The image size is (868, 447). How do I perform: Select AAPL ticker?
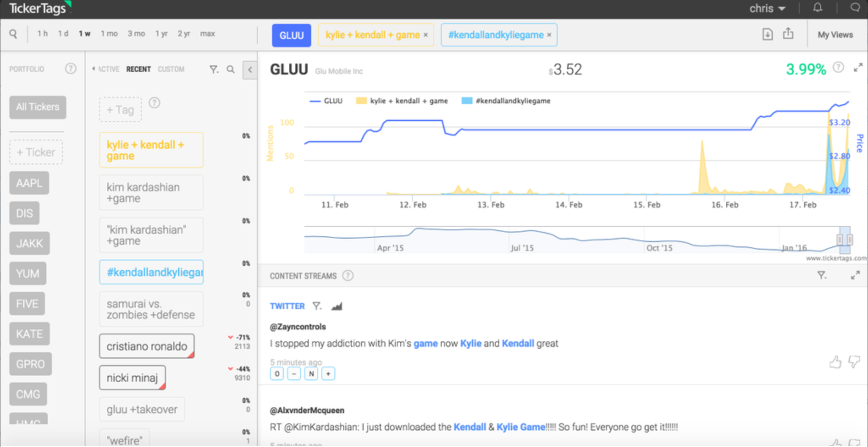coord(29,183)
